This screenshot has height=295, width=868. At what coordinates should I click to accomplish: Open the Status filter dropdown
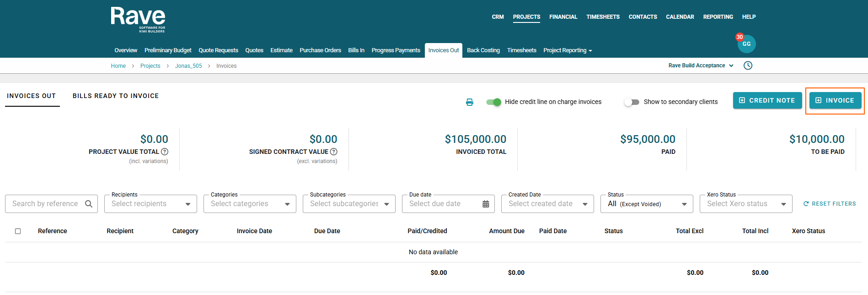click(684, 204)
